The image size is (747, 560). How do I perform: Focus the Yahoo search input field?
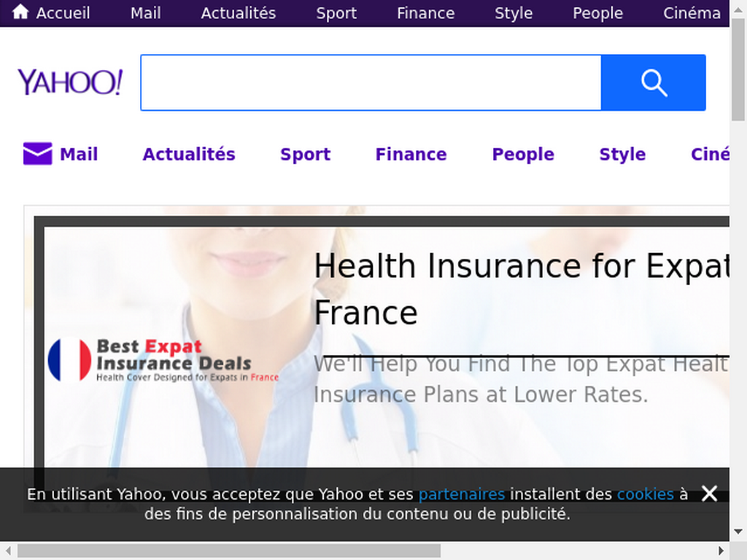(371, 83)
